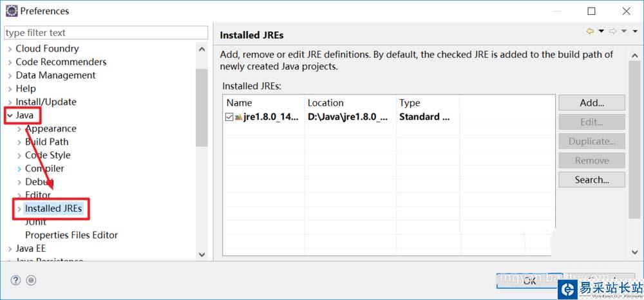The height and width of the screenshot is (300, 644).
Task: Open the back history dropdown arrow
Action: 601,31
